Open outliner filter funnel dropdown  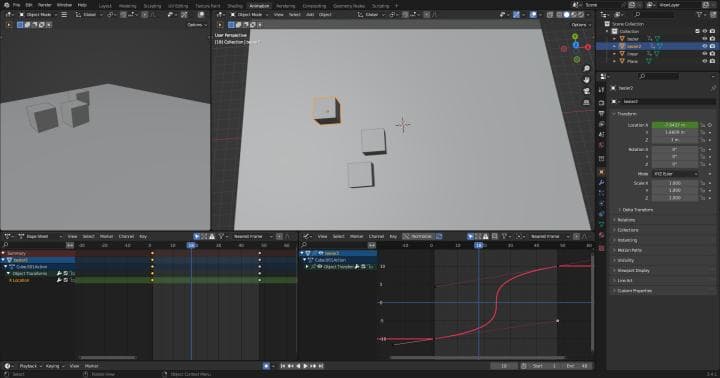point(701,15)
